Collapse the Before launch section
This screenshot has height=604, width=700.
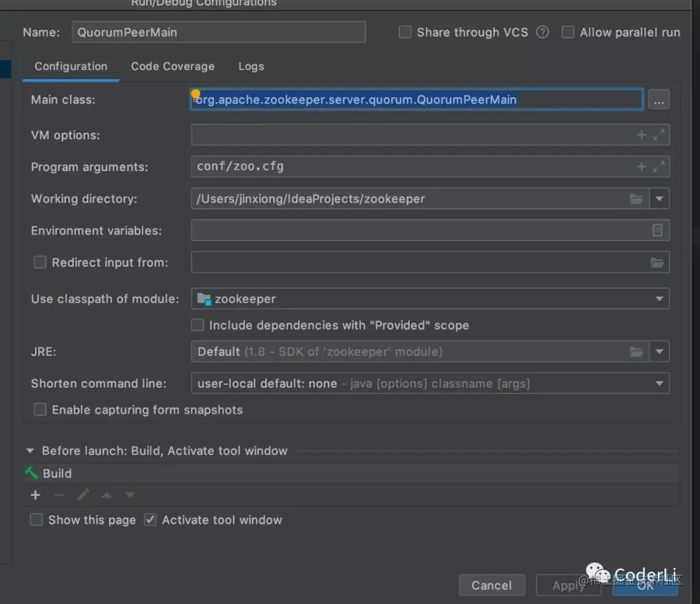30,451
